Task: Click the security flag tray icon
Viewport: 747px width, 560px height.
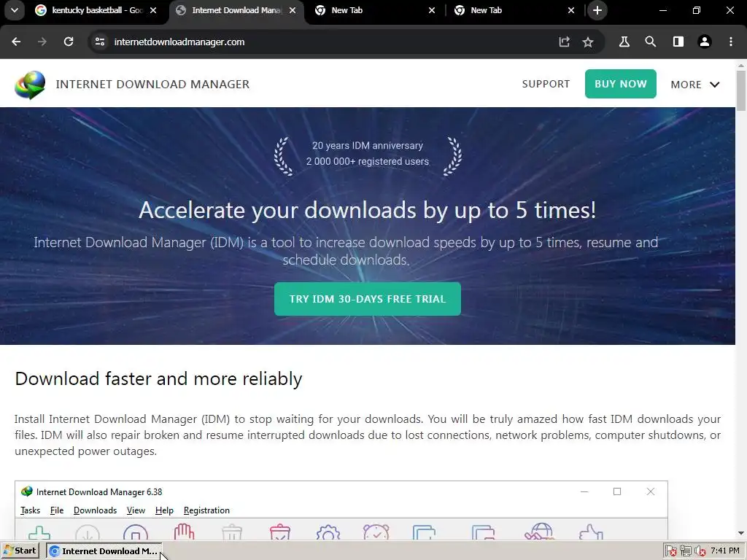Action: click(671, 551)
